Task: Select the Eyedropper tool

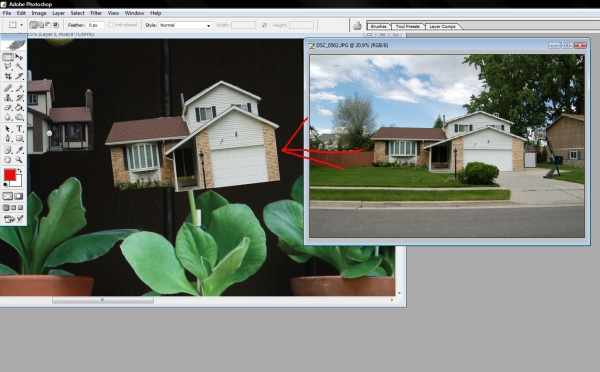Action: tap(19, 150)
